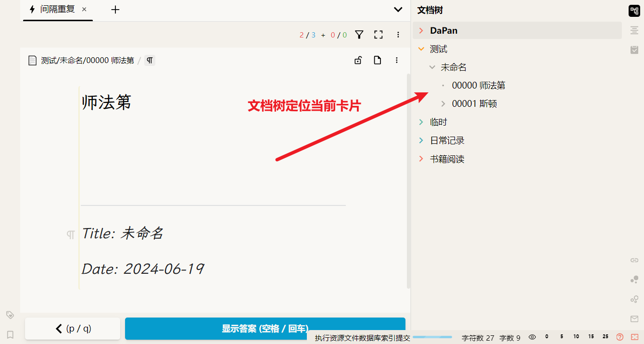Click the filter funnel icon
The width and height of the screenshot is (644, 344).
359,35
